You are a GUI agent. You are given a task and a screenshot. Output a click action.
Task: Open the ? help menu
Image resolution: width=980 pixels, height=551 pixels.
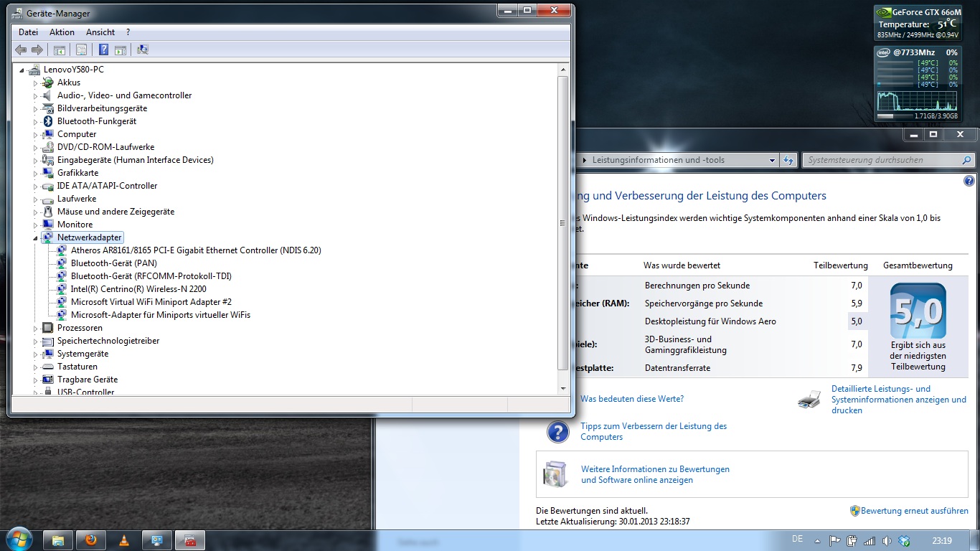tap(128, 32)
